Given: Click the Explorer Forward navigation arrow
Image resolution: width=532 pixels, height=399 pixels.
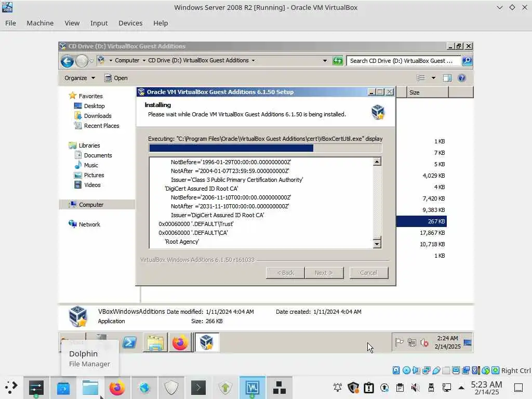Looking at the screenshot, I should point(82,61).
